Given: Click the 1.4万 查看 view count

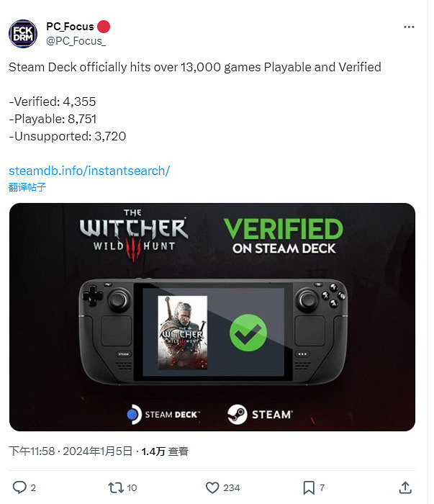Looking at the screenshot, I should [165, 451].
